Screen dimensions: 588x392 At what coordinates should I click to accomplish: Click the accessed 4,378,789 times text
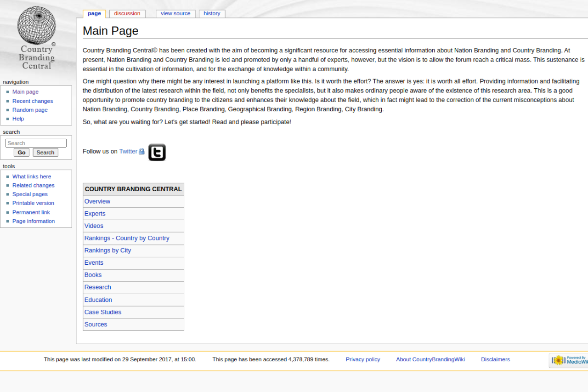tap(271, 359)
